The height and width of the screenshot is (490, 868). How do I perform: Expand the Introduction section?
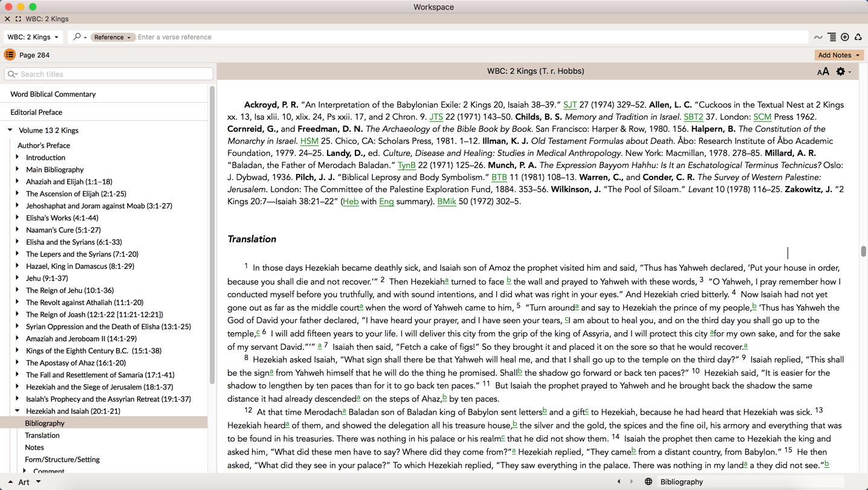coord(18,157)
